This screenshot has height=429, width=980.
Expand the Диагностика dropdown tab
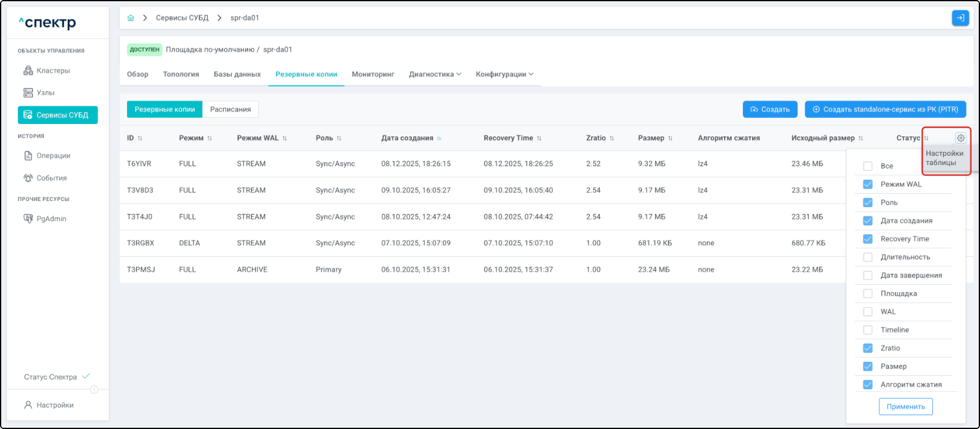(x=434, y=75)
